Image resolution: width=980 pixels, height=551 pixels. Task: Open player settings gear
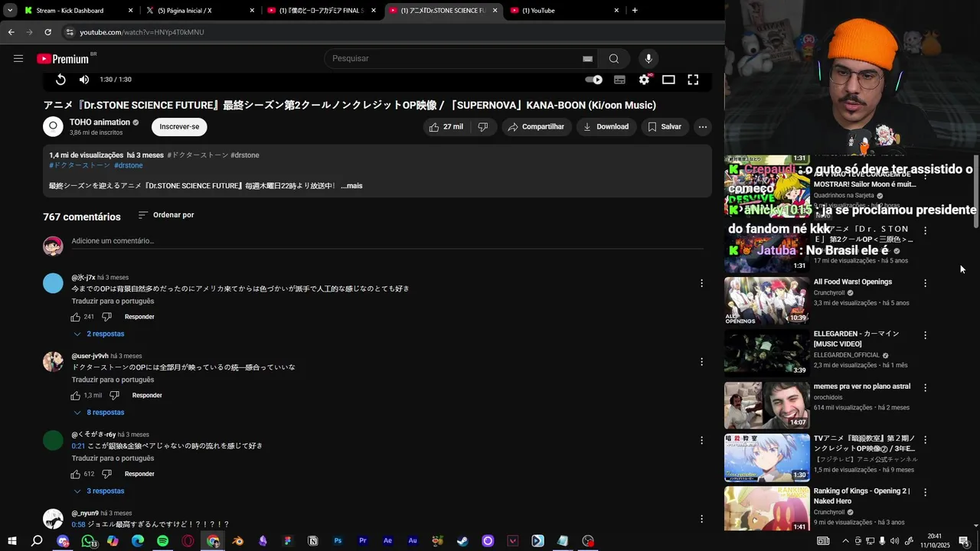tap(645, 80)
